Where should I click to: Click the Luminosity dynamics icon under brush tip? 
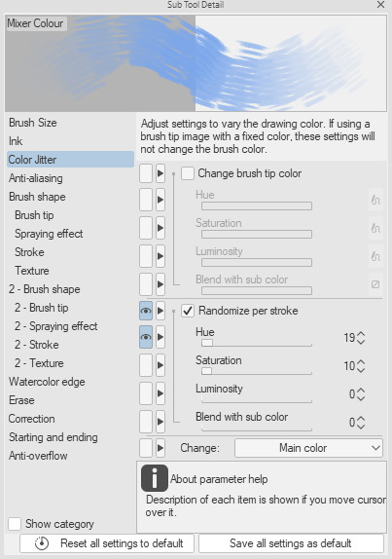pyautogui.click(x=375, y=256)
